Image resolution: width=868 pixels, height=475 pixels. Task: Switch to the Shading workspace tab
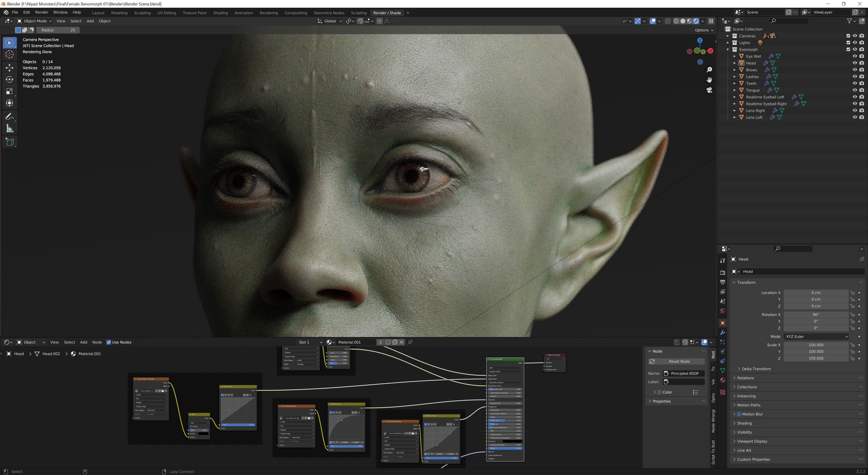pos(220,13)
